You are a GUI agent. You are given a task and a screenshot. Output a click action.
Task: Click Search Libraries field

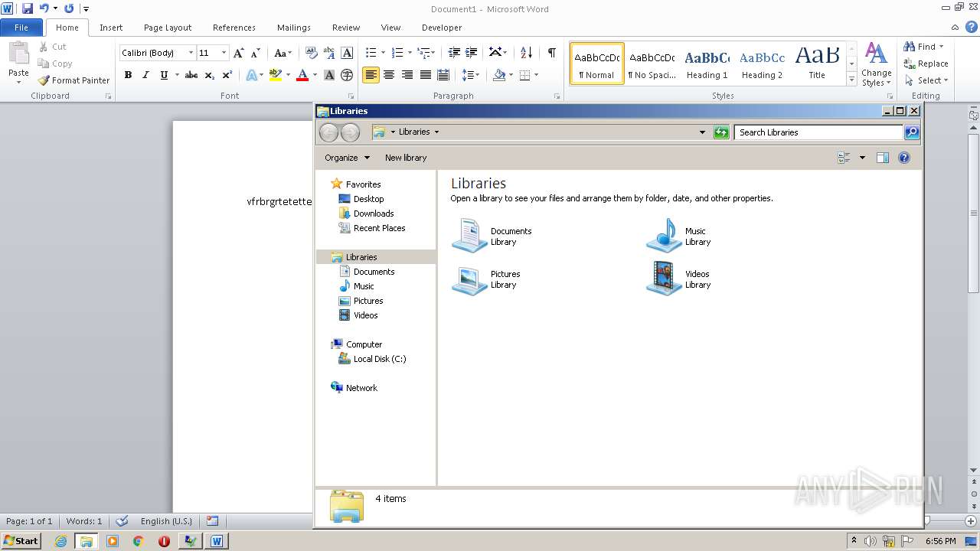(x=818, y=132)
